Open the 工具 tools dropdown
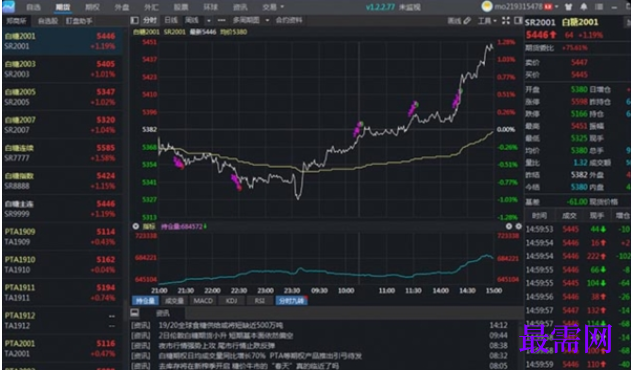 pyautogui.click(x=487, y=21)
